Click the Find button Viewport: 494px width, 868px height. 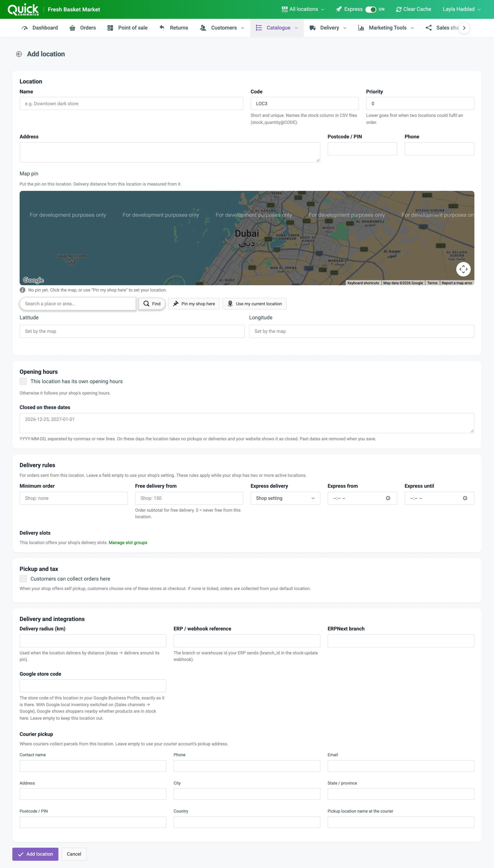click(x=152, y=304)
